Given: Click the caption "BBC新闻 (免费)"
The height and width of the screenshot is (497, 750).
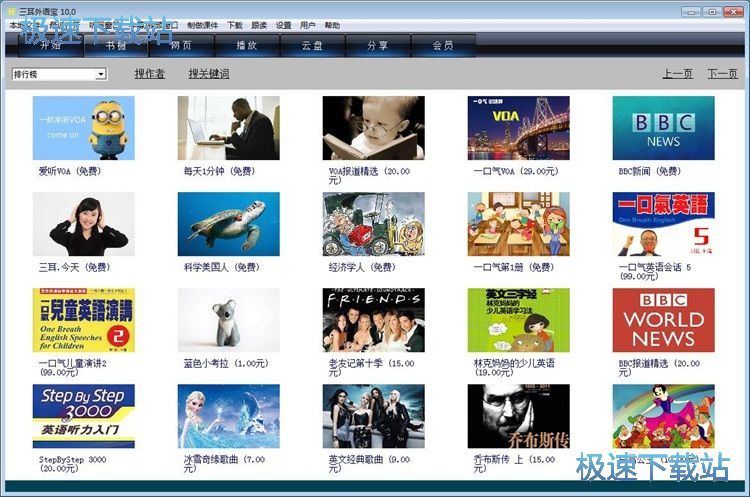Looking at the screenshot, I should (x=650, y=171).
